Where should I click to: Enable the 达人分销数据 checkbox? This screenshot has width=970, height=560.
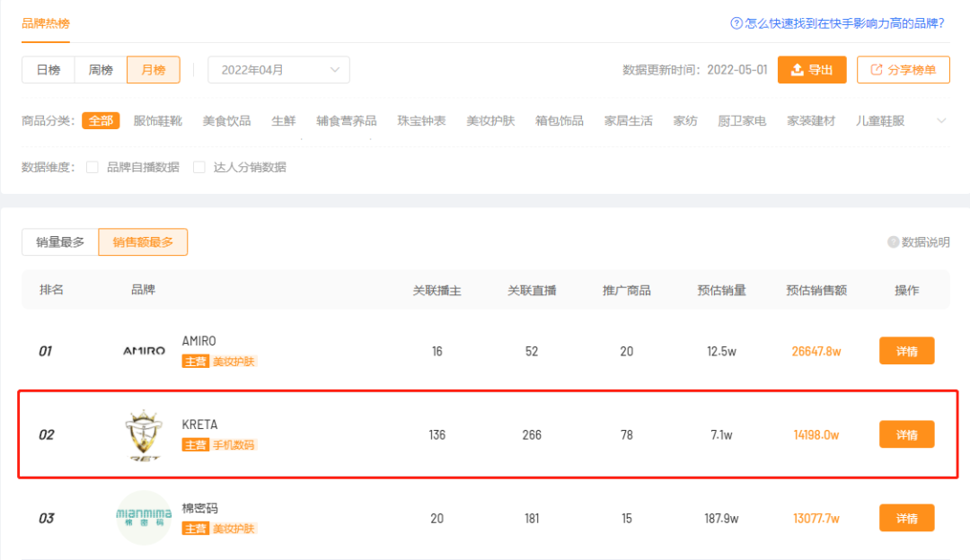[x=199, y=168]
